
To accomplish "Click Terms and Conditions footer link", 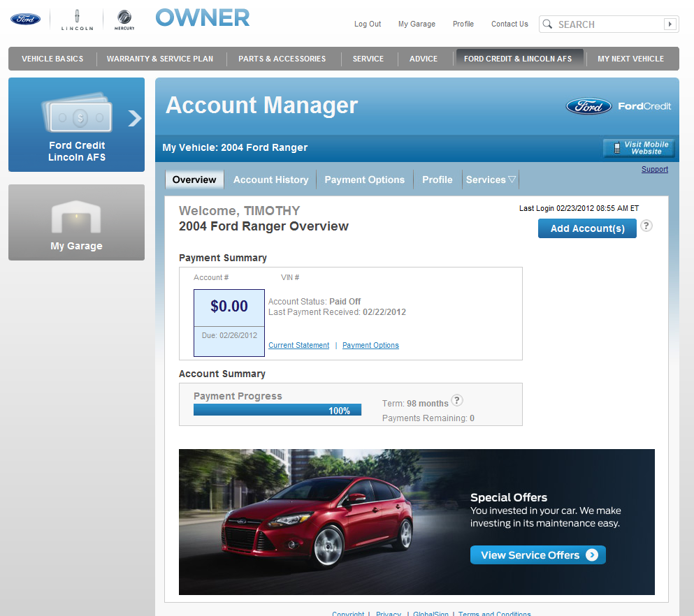I will coord(494,613).
